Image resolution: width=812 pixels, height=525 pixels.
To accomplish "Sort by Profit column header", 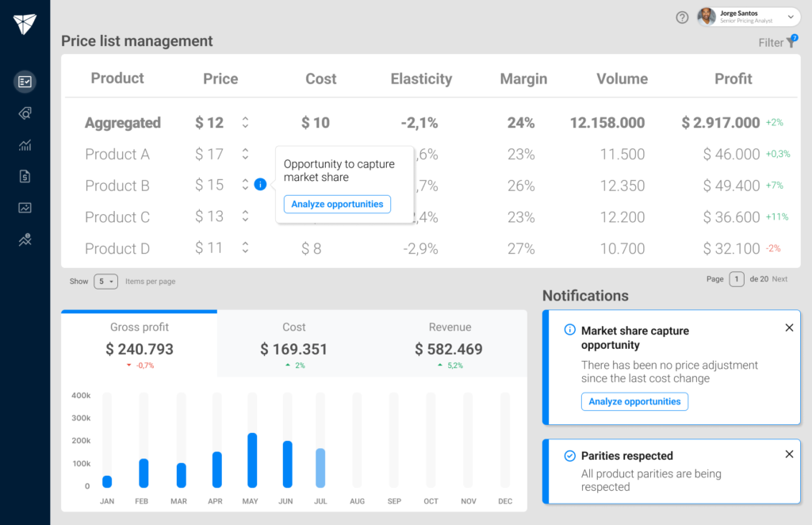I will coord(733,79).
